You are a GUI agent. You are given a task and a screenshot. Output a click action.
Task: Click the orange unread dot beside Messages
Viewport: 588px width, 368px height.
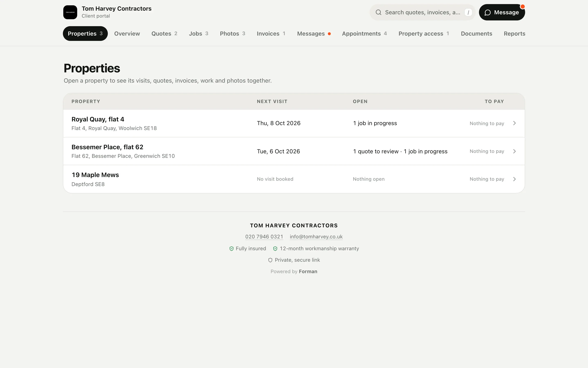click(329, 34)
